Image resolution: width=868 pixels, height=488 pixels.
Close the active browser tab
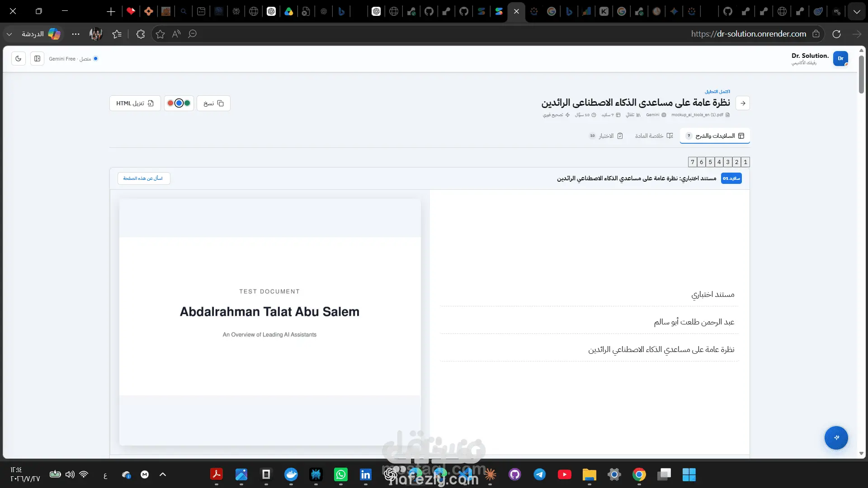coord(516,11)
